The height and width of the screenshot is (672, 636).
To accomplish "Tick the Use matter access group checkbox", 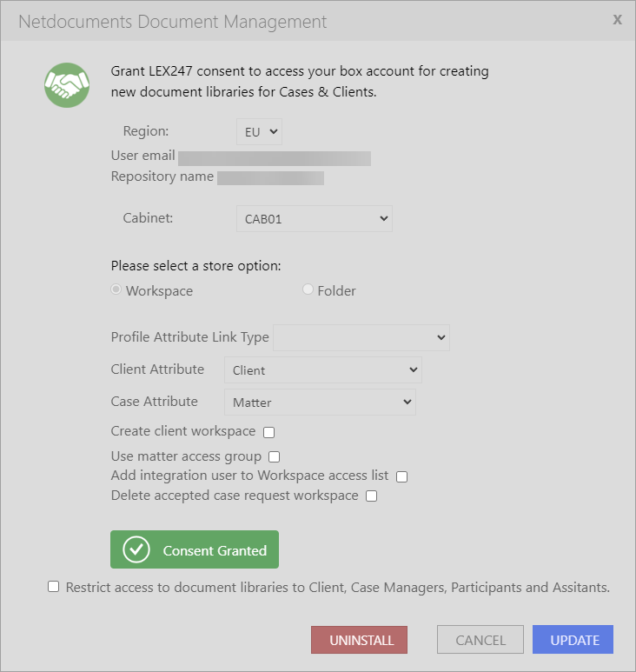I will (x=274, y=457).
